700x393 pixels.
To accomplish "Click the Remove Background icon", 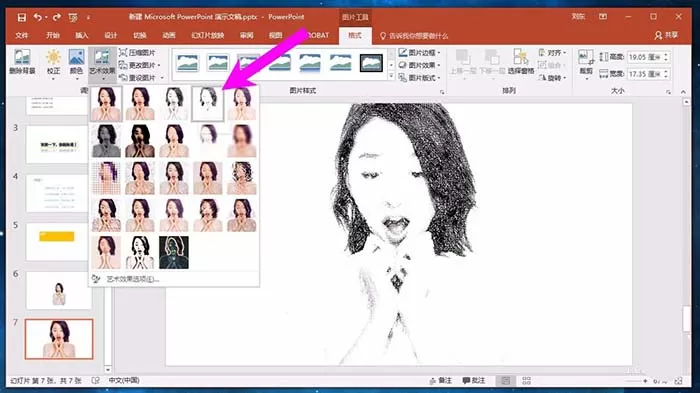I will coord(22,62).
